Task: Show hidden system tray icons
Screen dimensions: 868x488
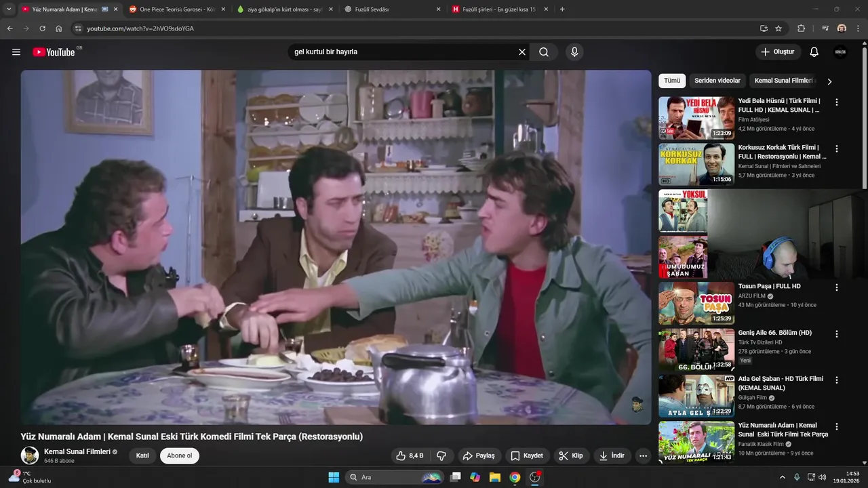Action: (x=782, y=477)
